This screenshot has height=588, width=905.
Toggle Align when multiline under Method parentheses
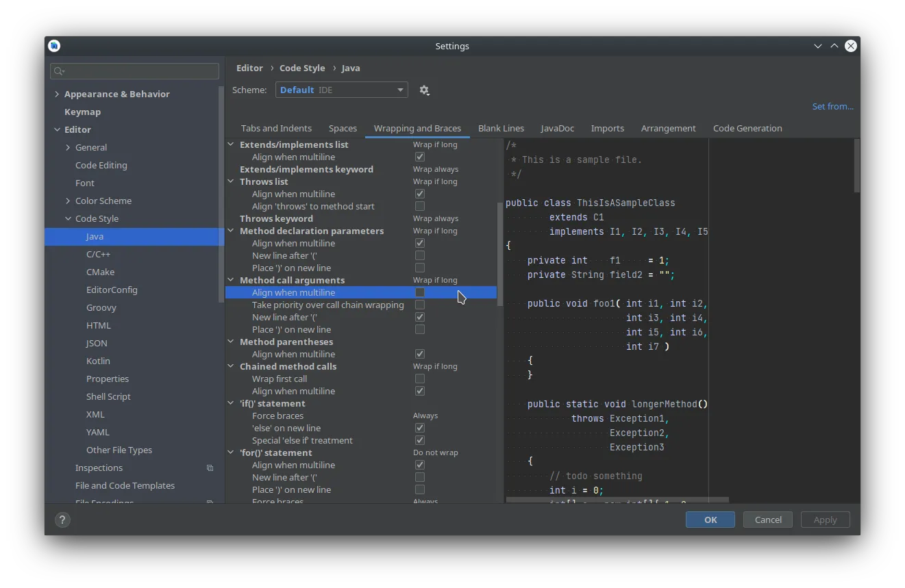(420, 354)
